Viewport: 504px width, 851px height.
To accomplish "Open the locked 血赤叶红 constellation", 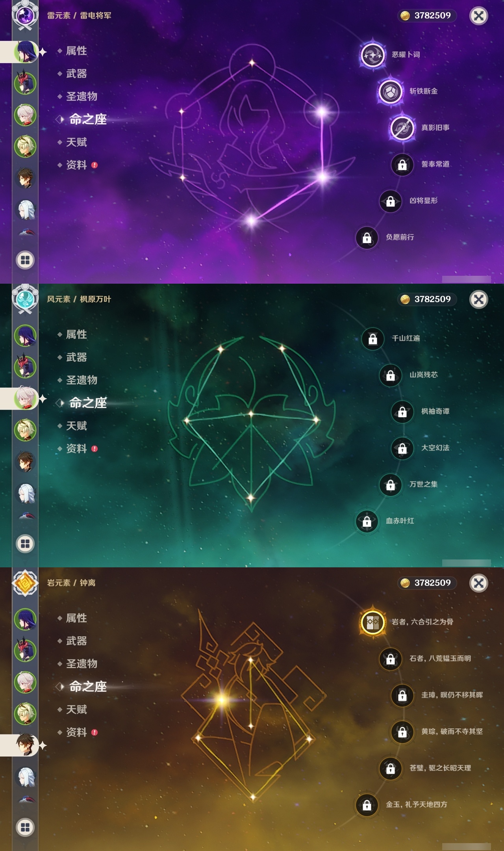I will pos(367,521).
